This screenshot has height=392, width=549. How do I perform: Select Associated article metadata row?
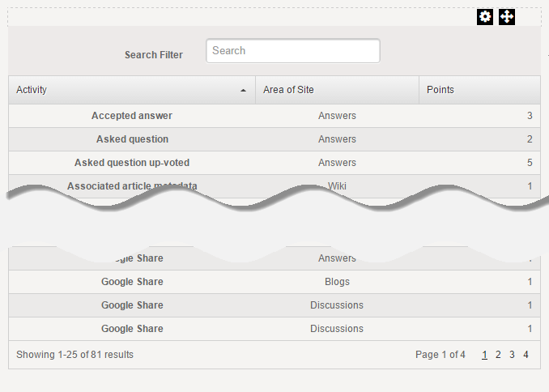[132, 186]
